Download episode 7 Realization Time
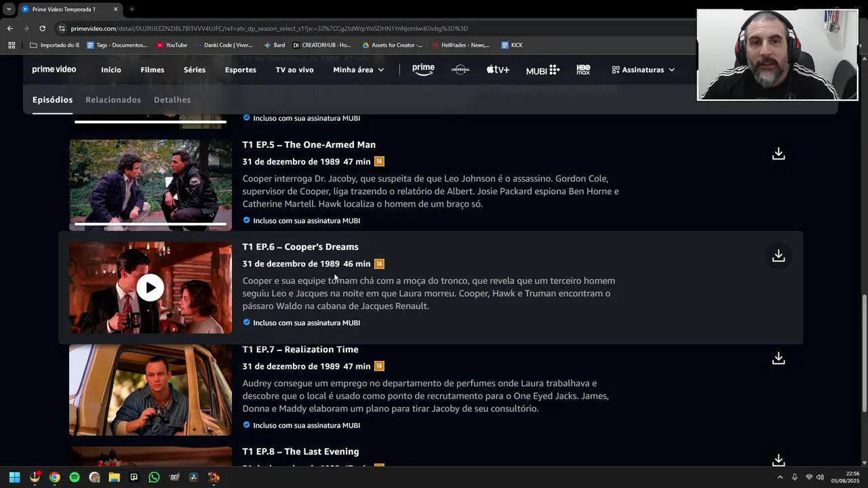This screenshot has height=488, width=868. coord(778,358)
